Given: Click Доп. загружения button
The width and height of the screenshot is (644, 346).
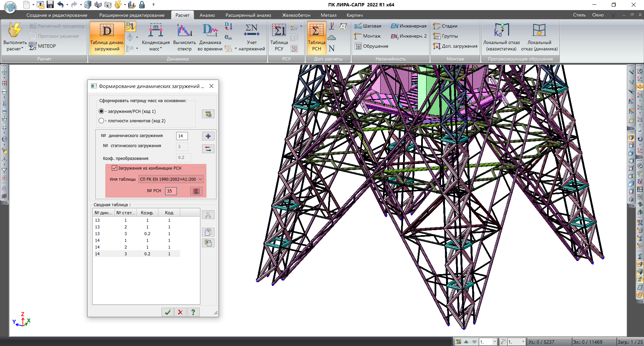Looking at the screenshot, I should pyautogui.click(x=455, y=46).
